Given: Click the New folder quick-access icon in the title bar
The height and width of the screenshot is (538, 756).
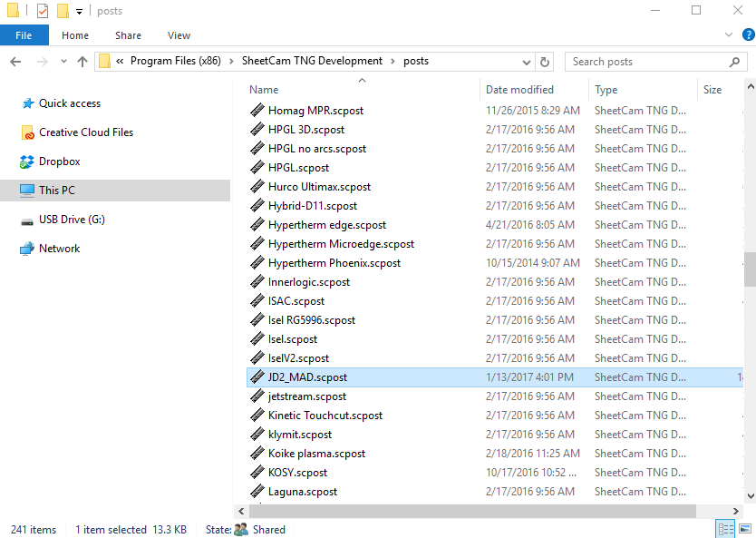Looking at the screenshot, I should click(63, 10).
